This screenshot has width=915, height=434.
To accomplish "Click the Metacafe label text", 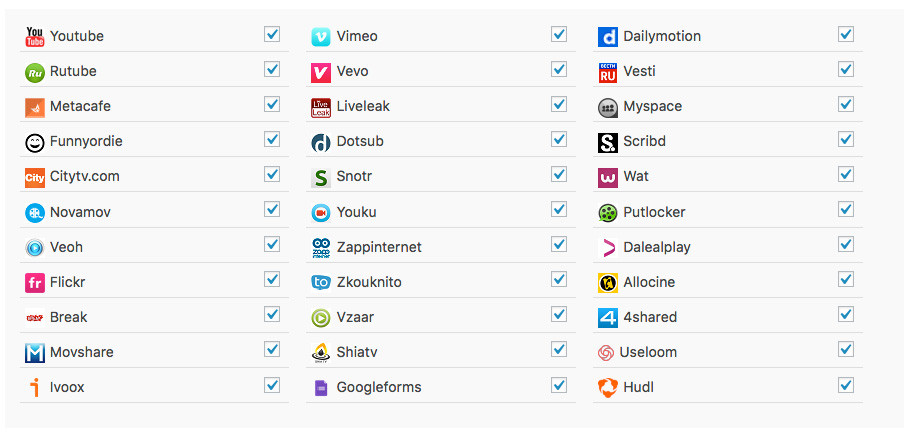I will (x=81, y=107).
